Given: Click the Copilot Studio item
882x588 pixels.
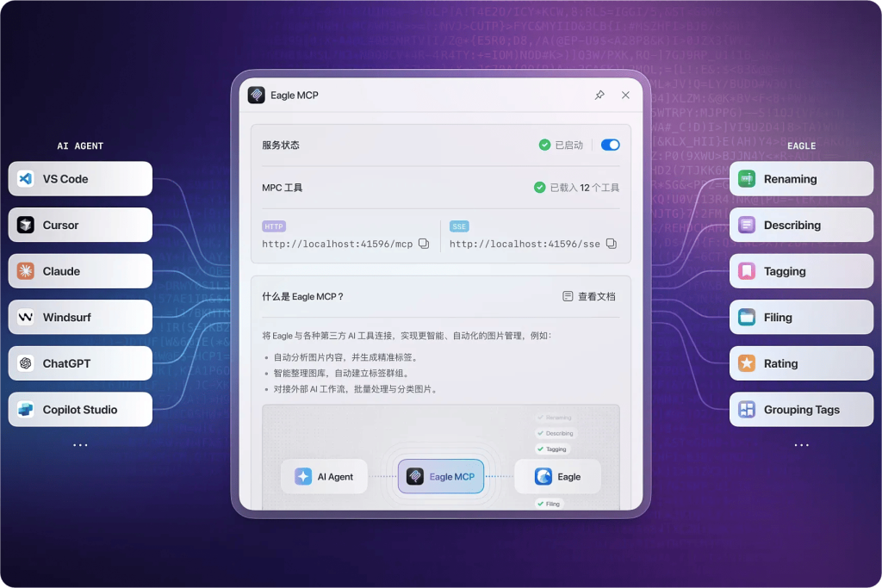Looking at the screenshot, I should (79, 410).
